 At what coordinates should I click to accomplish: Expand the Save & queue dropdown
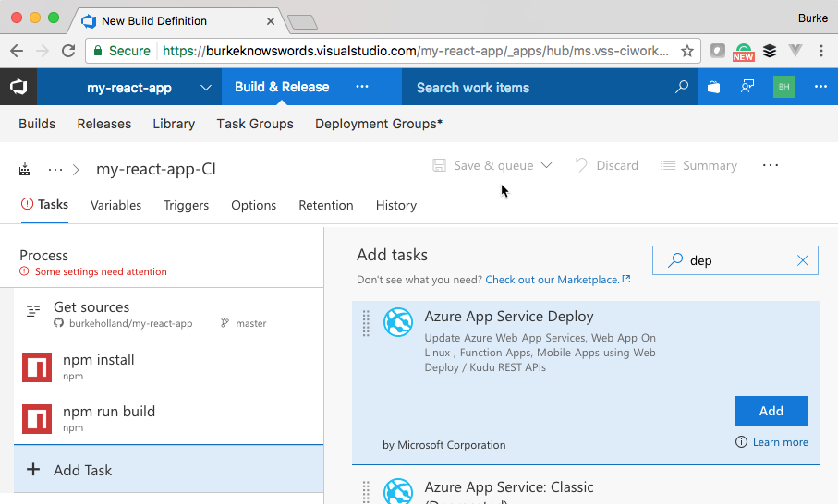pyautogui.click(x=546, y=166)
